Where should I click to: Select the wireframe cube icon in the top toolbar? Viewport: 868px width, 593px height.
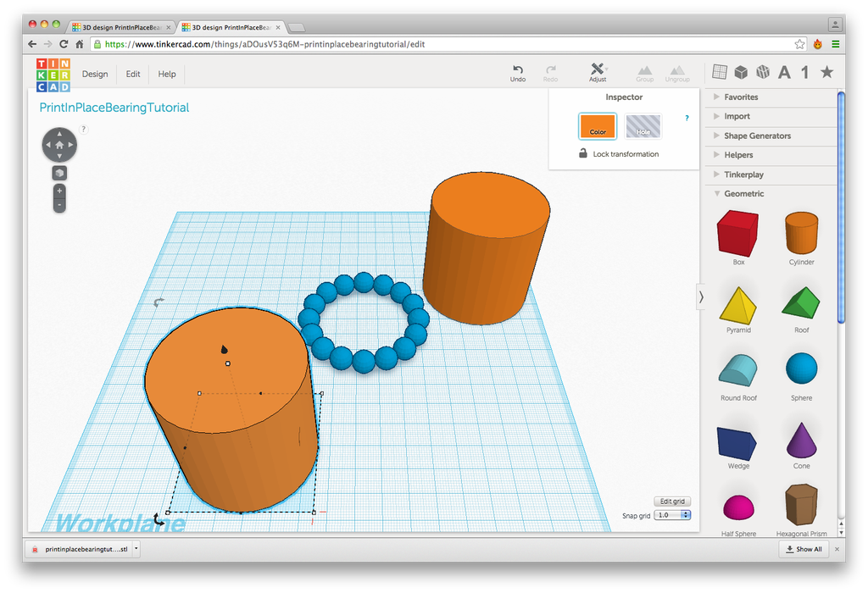(x=763, y=71)
